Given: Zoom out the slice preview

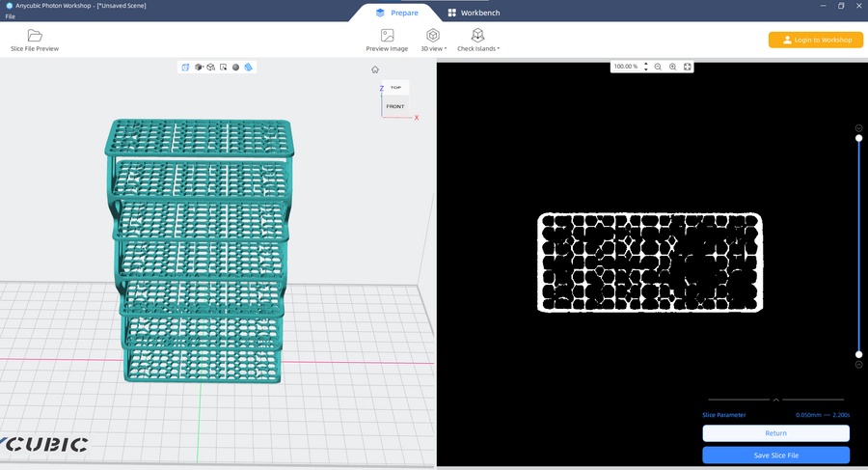Looking at the screenshot, I should pos(658,67).
